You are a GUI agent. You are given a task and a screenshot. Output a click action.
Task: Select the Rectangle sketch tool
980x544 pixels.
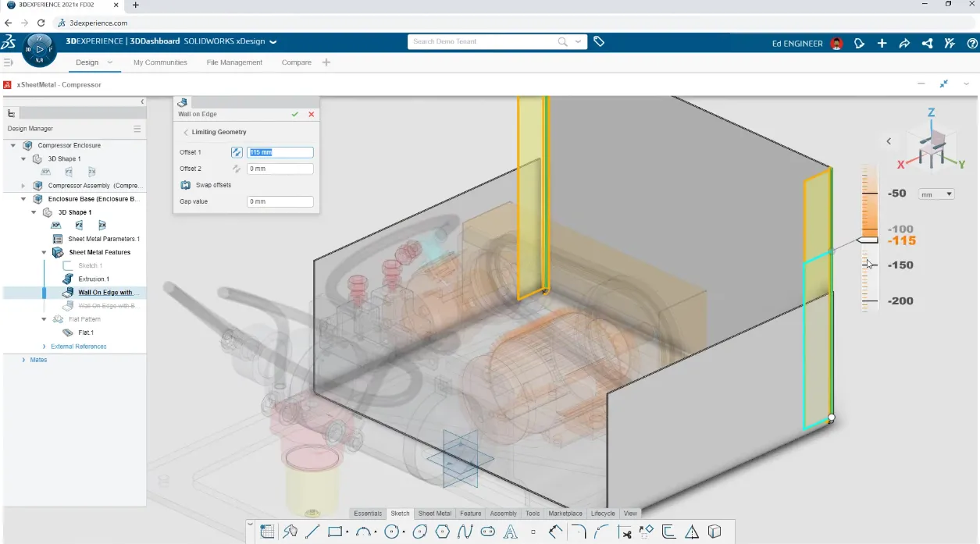(335, 532)
